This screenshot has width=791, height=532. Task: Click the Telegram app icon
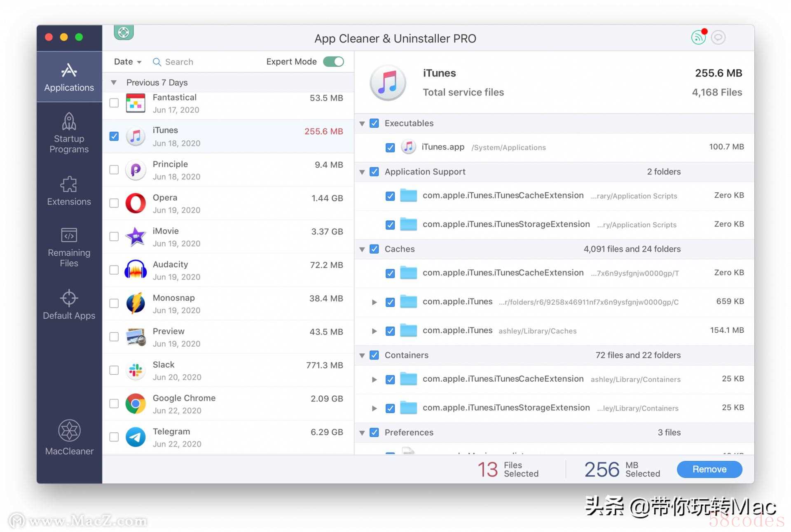tap(136, 437)
